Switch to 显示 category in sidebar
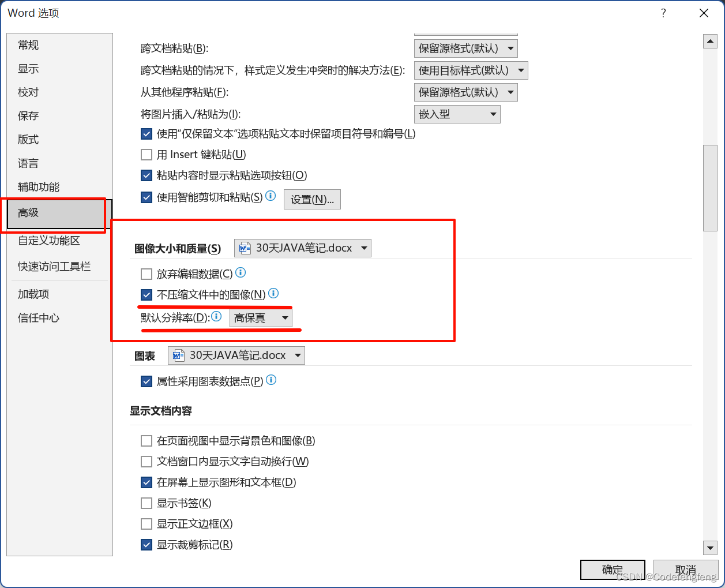This screenshot has width=725, height=588. 28,69
